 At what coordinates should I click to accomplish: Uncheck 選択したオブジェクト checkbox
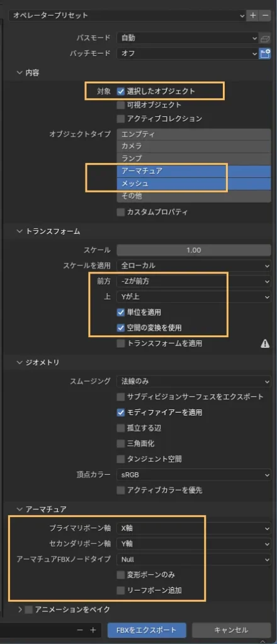120,91
